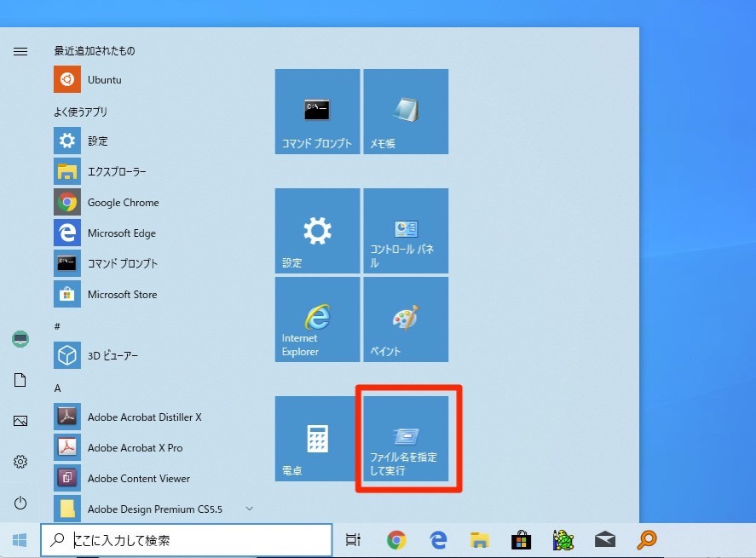The width and height of the screenshot is (756, 558).
Task: Open Microsoft Store from the taskbar
Action: [x=522, y=540]
